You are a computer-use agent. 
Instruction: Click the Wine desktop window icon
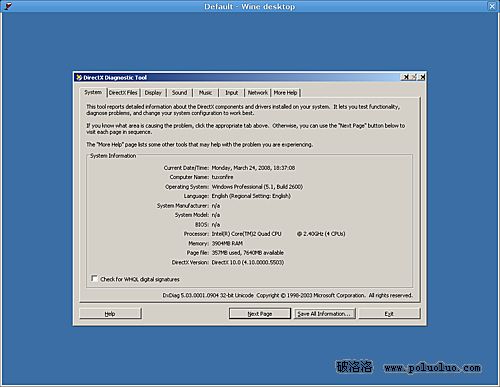click(x=7, y=6)
